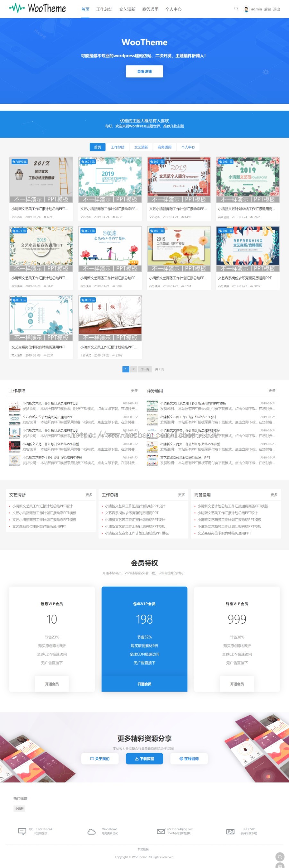289x868 pixels.
Task: Open 文艺森系岗位求职竞聘简历通用PPT in 文艺清新 list
Action: (39, 526)
